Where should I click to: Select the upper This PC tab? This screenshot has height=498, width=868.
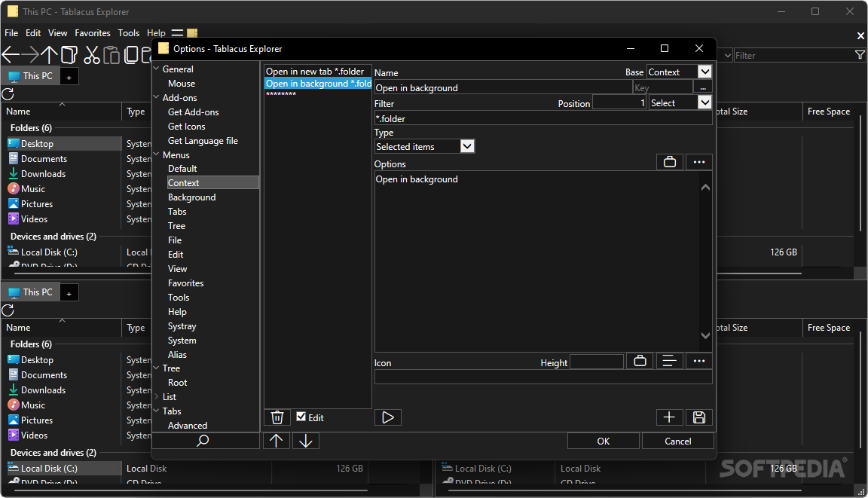31,76
